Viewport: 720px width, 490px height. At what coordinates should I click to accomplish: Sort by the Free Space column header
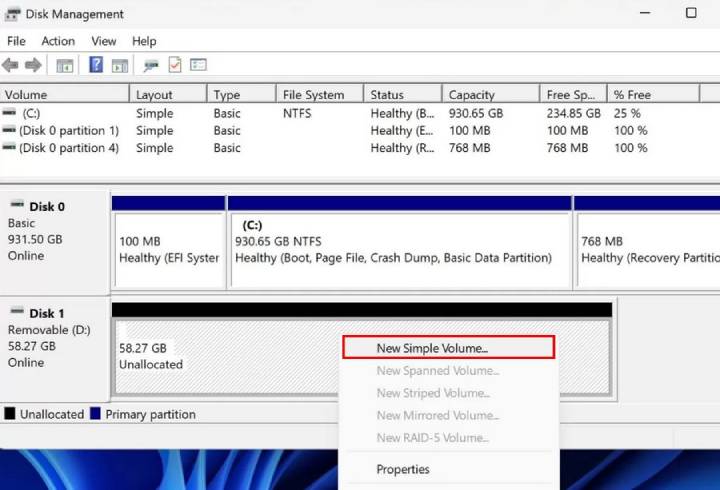click(574, 95)
